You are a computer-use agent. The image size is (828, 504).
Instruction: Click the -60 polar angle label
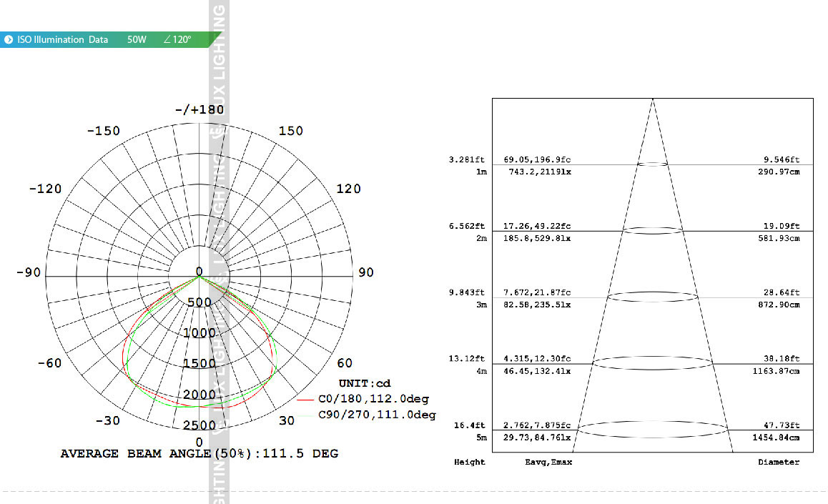click(x=49, y=363)
